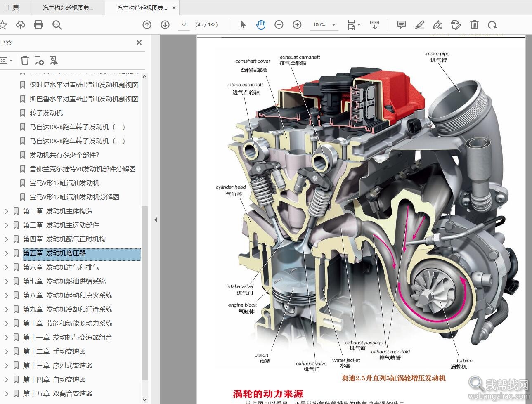Expand 第九章 发动机冷却和润滑系统 bookmark
Image resolution: width=532 pixels, height=404 pixels.
[6, 309]
